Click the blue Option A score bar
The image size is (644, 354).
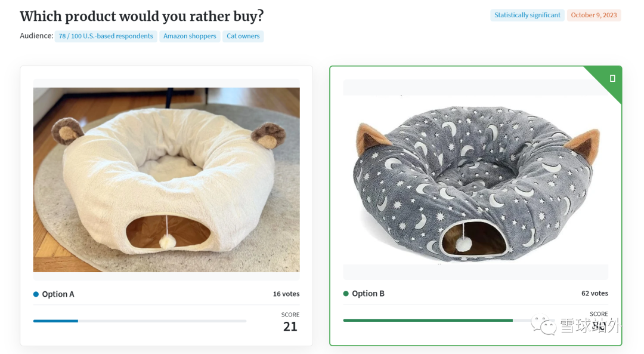coord(55,321)
